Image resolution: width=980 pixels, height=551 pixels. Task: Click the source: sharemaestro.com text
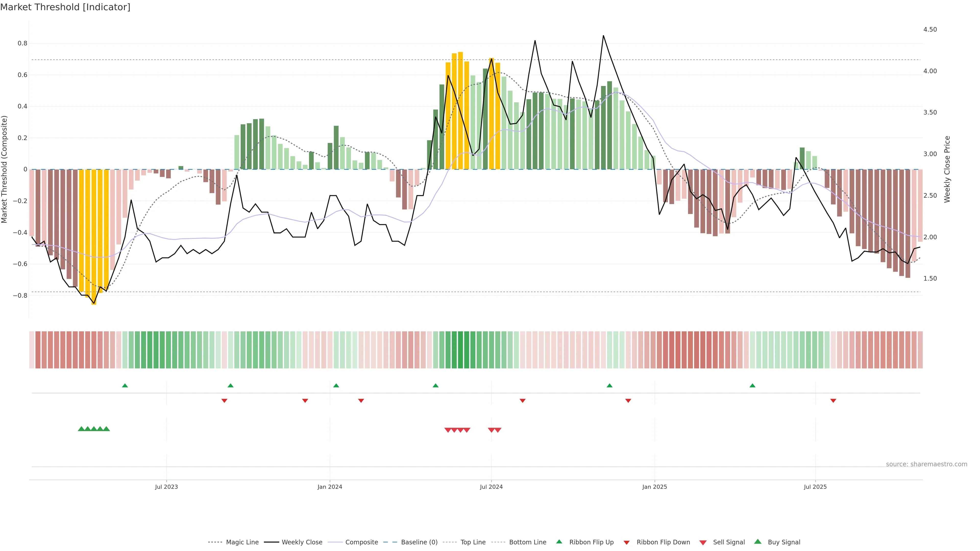[x=926, y=464]
